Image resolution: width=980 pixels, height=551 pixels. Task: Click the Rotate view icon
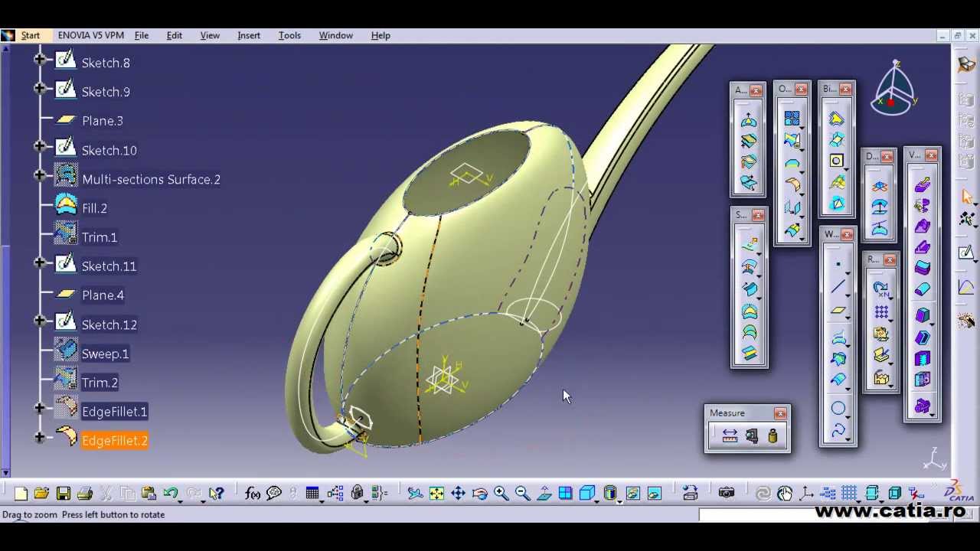(479, 494)
